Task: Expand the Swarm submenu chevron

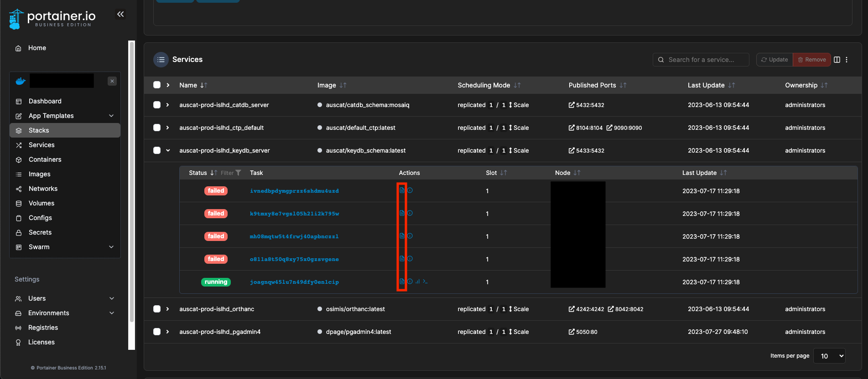Action: 111,247
